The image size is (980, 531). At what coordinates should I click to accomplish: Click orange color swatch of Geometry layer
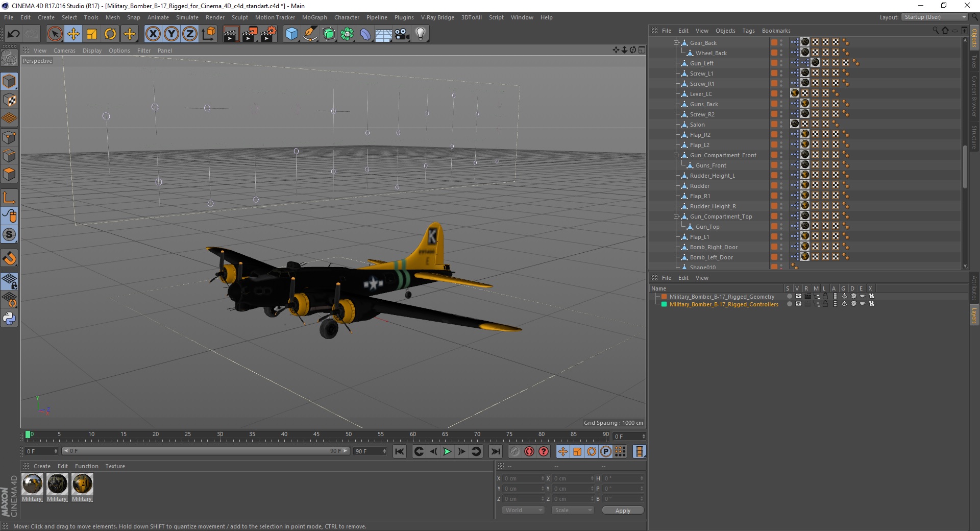664,297
